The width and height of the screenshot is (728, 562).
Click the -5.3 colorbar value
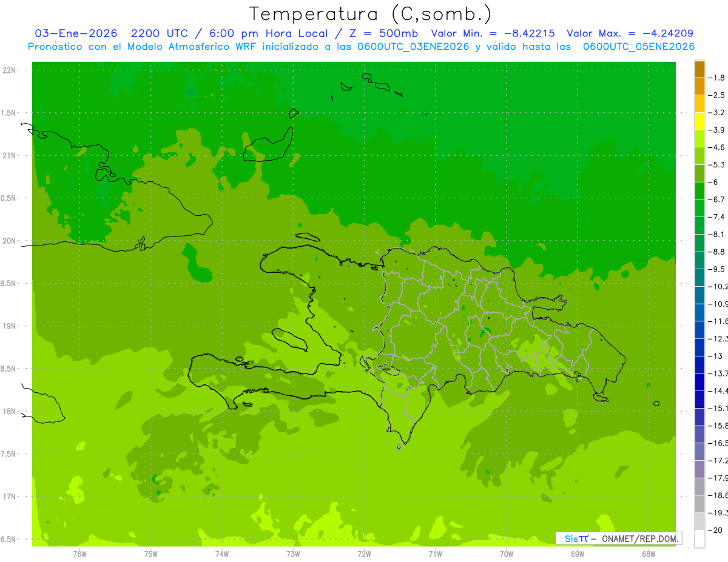coord(716,164)
